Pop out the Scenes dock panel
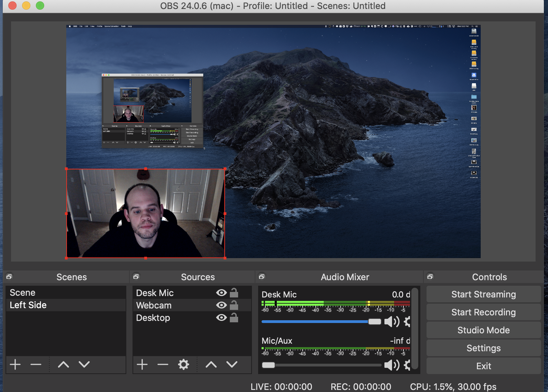 click(x=9, y=277)
